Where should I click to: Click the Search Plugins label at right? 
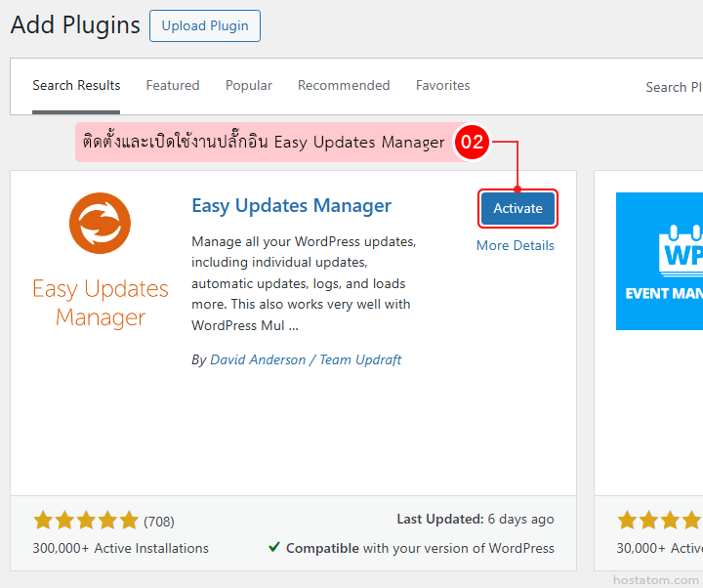[x=673, y=87]
